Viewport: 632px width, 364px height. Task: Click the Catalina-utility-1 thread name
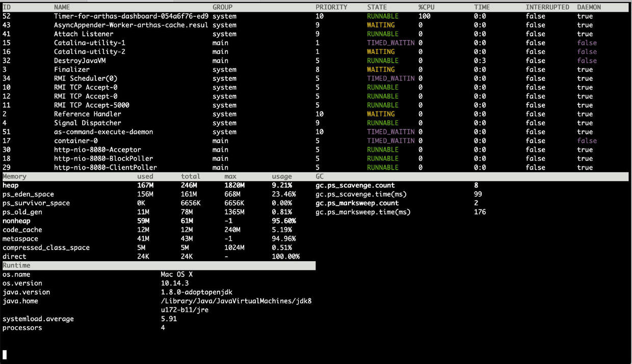90,43
